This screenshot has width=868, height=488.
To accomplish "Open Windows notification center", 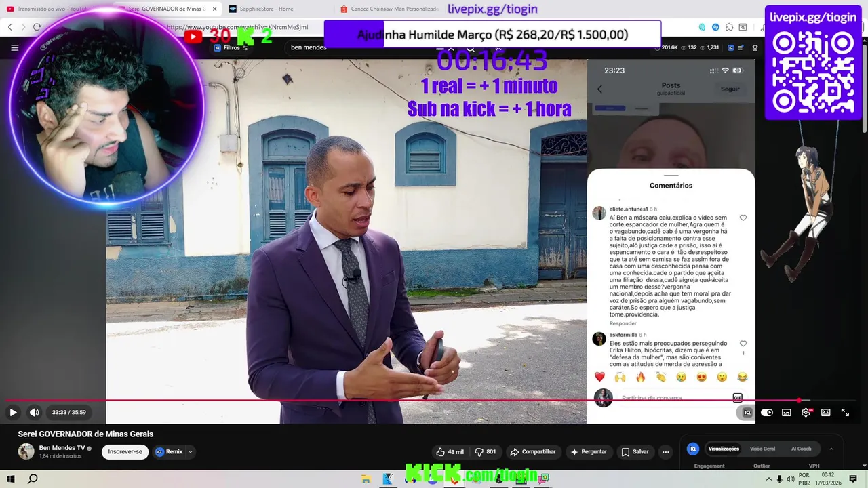I will (853, 479).
